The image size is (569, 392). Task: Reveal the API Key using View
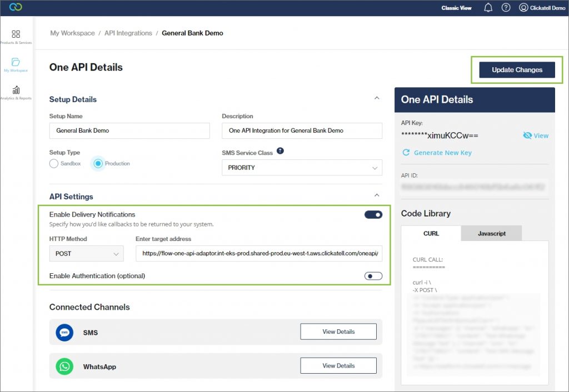(535, 135)
